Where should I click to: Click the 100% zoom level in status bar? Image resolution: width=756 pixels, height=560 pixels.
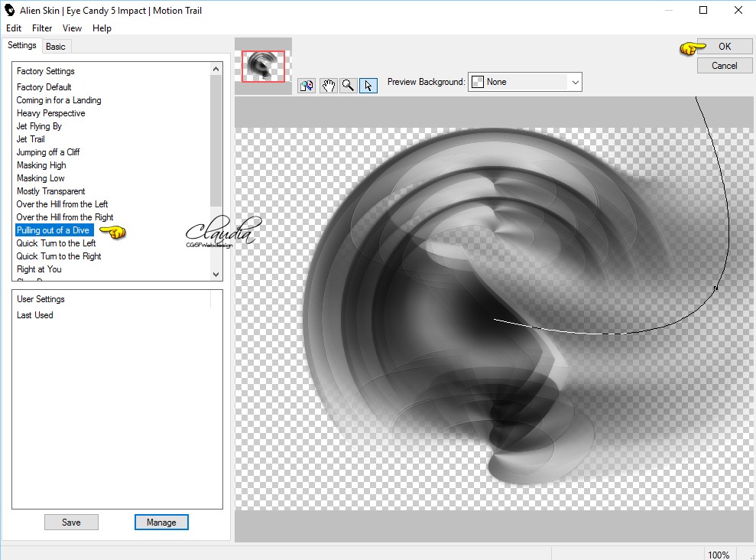[x=719, y=555]
